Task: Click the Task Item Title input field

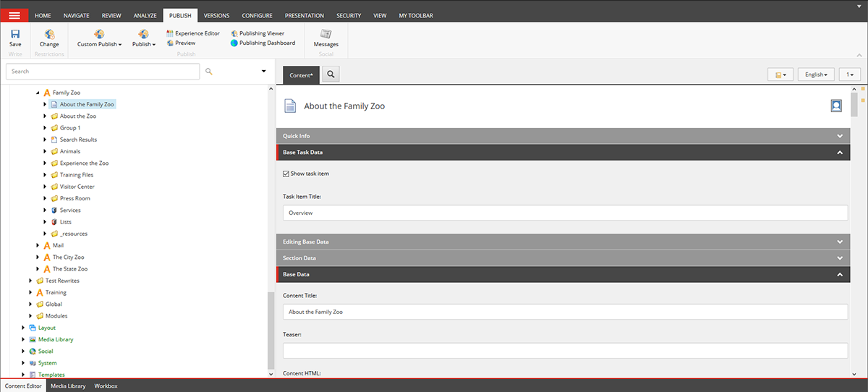Action: pos(564,213)
